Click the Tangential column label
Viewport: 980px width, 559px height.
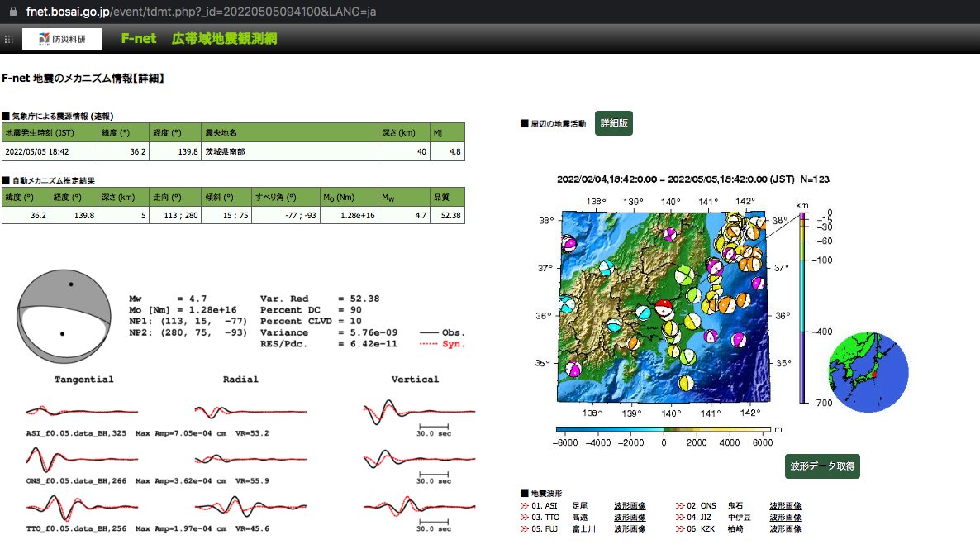83,380
